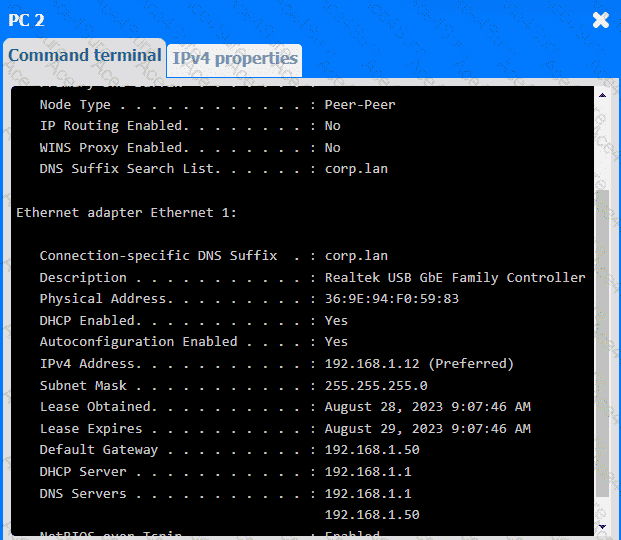
Task: Click the DHCP Enabled Yes line
Action: click(193, 320)
